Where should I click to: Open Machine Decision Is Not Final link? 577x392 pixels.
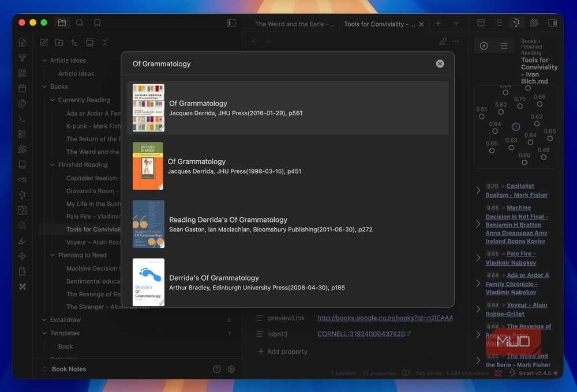point(516,224)
